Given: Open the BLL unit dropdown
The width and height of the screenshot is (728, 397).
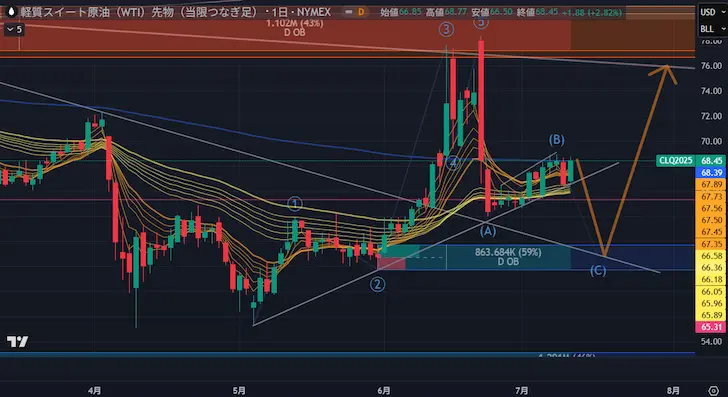Looking at the screenshot, I should pos(712,29).
